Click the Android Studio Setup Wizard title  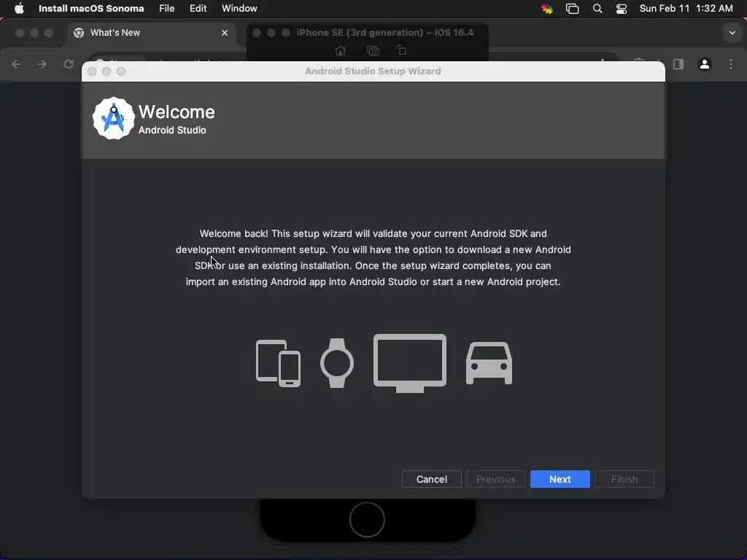[x=373, y=71]
